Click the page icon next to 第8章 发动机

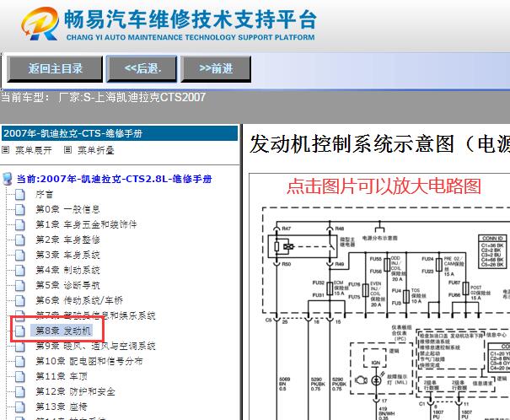coord(20,331)
